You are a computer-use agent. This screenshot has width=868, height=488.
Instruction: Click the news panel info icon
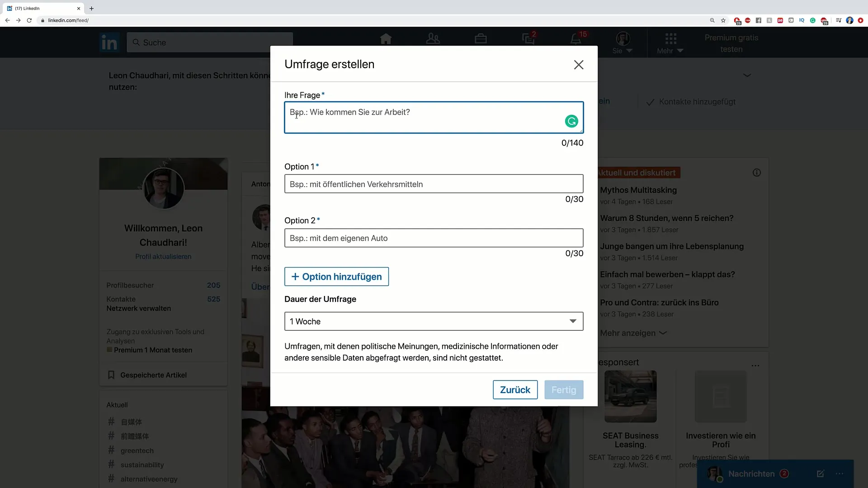coord(757,173)
